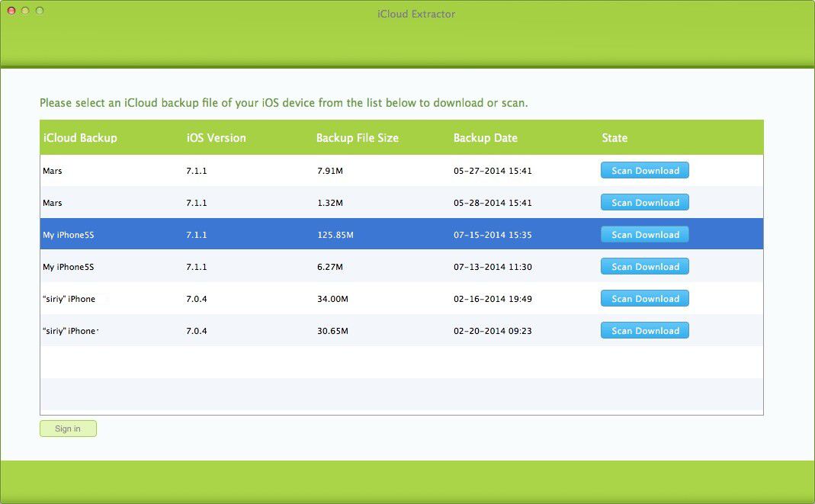Click the 7.91M file size cell
The height and width of the screenshot is (504, 815).
pyautogui.click(x=330, y=171)
